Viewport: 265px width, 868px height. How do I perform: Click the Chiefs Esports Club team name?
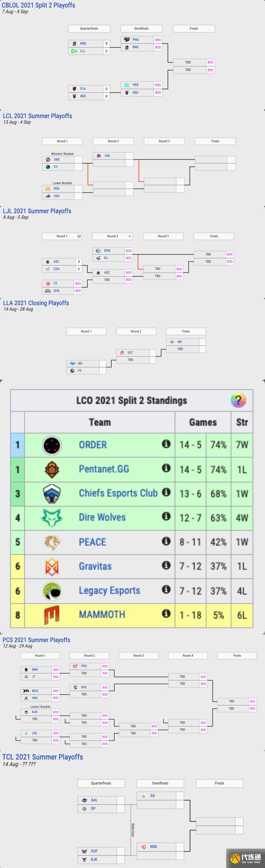[118, 493]
